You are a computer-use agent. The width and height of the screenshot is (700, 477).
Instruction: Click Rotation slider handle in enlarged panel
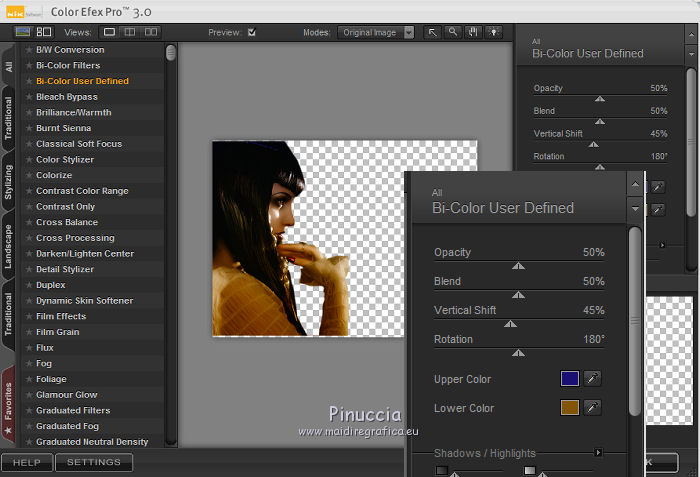pyautogui.click(x=518, y=353)
